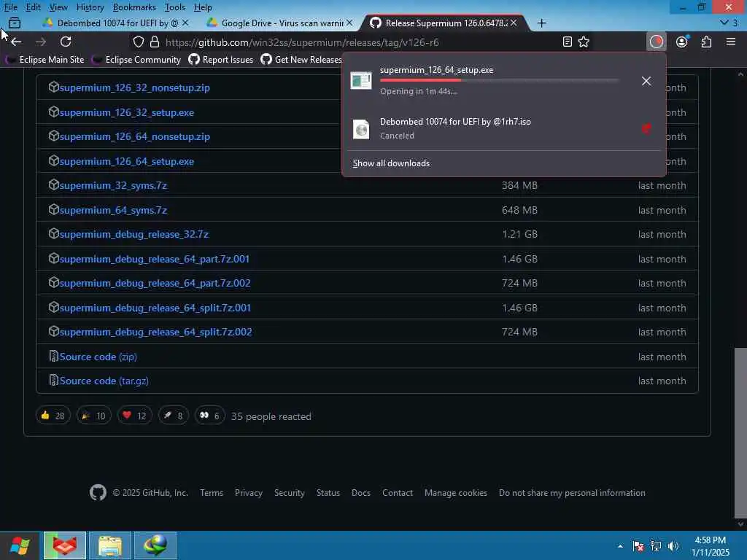Open the Edit menu
The image size is (747, 560).
33,7
